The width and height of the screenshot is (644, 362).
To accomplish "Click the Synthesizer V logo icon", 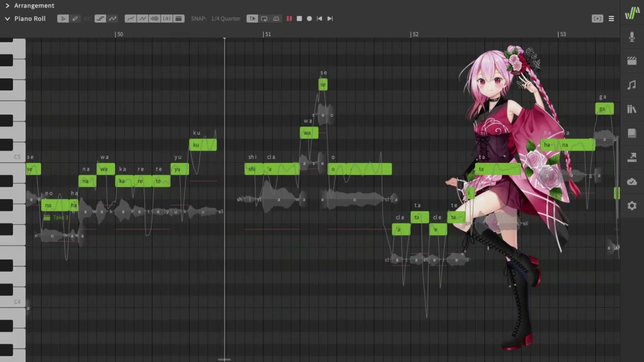I will (x=632, y=13).
